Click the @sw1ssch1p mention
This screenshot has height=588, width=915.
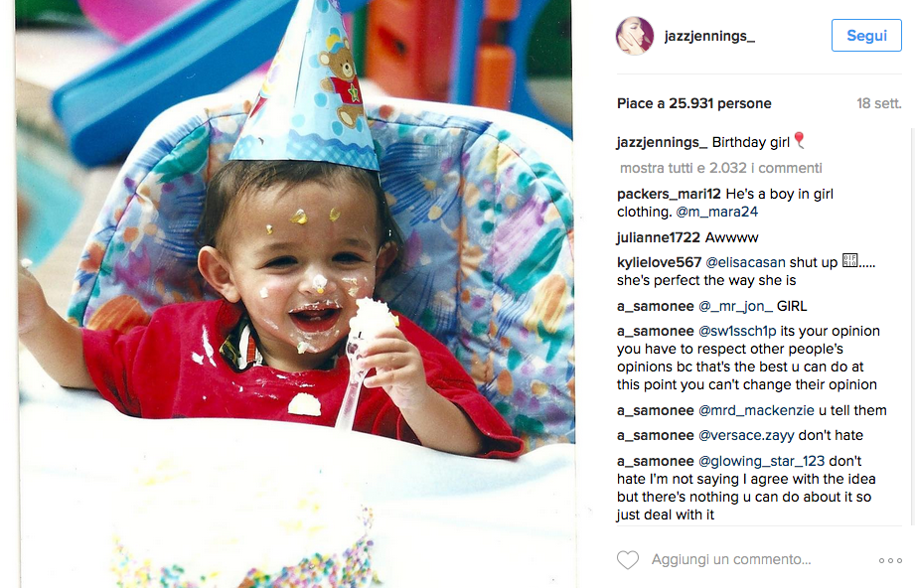point(737,332)
